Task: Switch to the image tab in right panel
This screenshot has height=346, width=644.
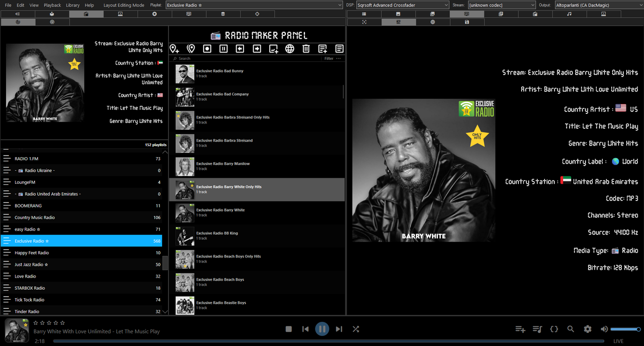Action: point(398,14)
